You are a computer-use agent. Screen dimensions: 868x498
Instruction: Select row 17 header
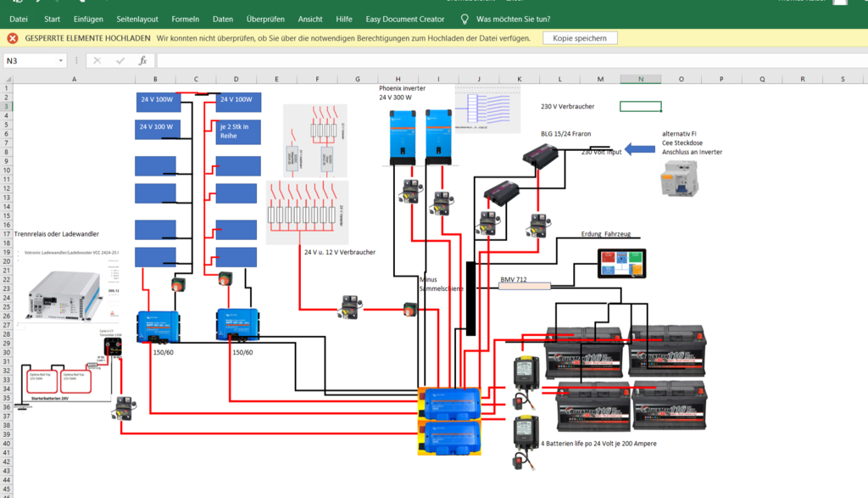click(x=7, y=234)
